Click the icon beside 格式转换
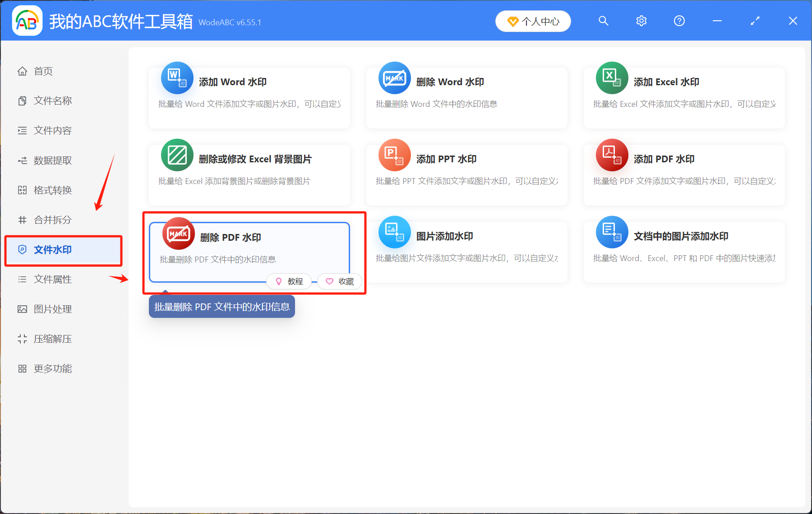The image size is (812, 514). click(x=22, y=190)
